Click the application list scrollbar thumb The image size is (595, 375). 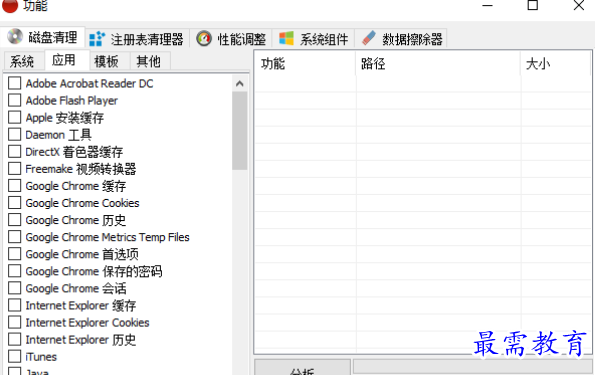(x=239, y=131)
